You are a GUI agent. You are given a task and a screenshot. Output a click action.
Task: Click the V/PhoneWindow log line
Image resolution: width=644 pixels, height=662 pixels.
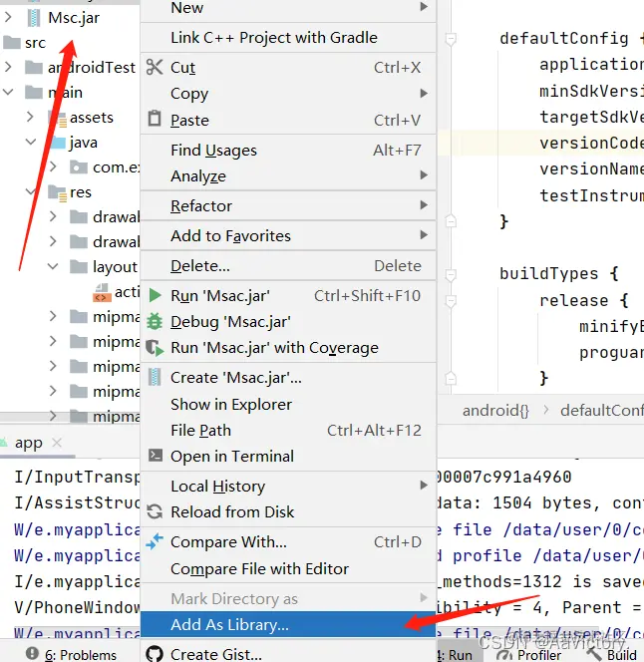tap(78, 607)
